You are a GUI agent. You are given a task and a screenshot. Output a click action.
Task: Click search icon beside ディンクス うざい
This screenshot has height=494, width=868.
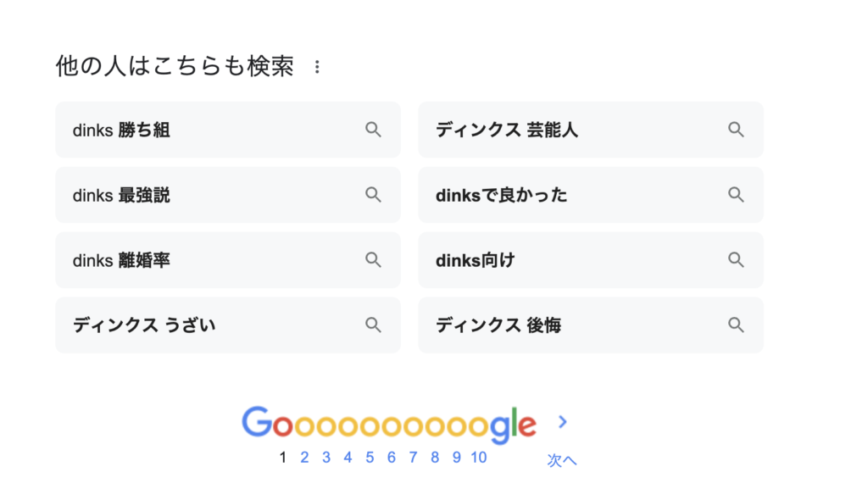pyautogui.click(x=373, y=325)
